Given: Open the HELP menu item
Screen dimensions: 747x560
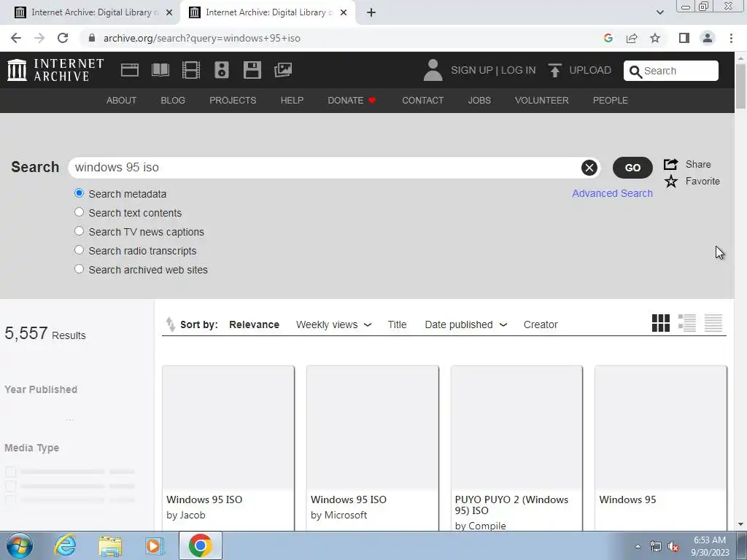Looking at the screenshot, I should [x=292, y=101].
